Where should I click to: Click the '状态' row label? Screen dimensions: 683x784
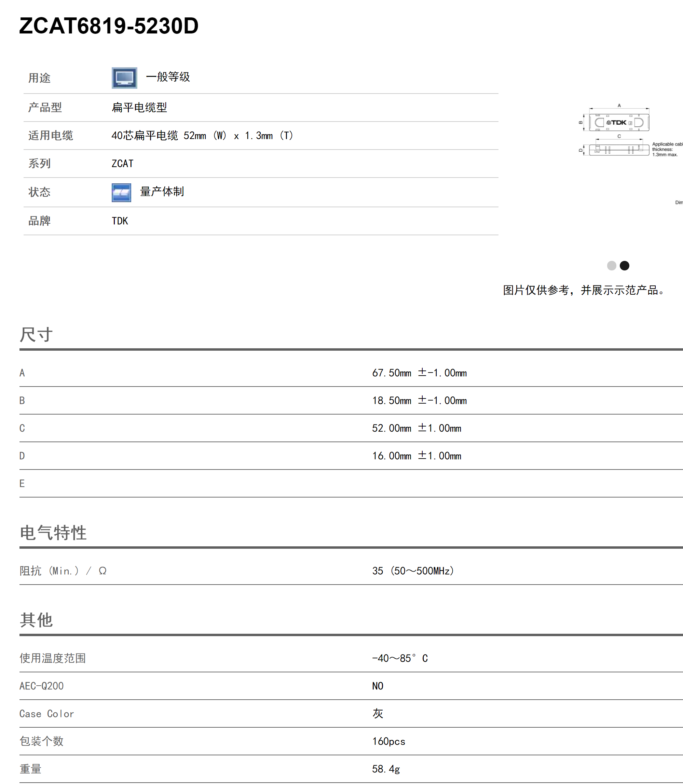(39, 192)
